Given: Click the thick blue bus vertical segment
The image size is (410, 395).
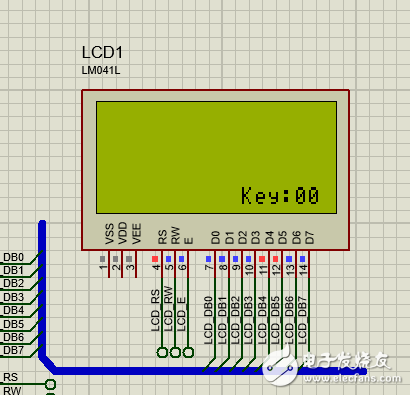Looking at the screenshot, I should (42, 289).
